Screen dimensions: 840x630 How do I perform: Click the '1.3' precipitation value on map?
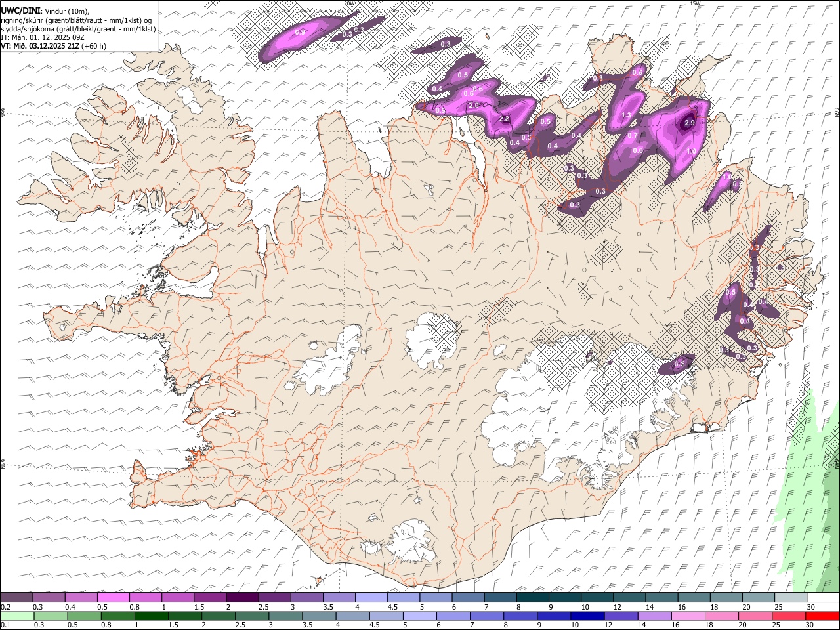pyautogui.click(x=626, y=115)
